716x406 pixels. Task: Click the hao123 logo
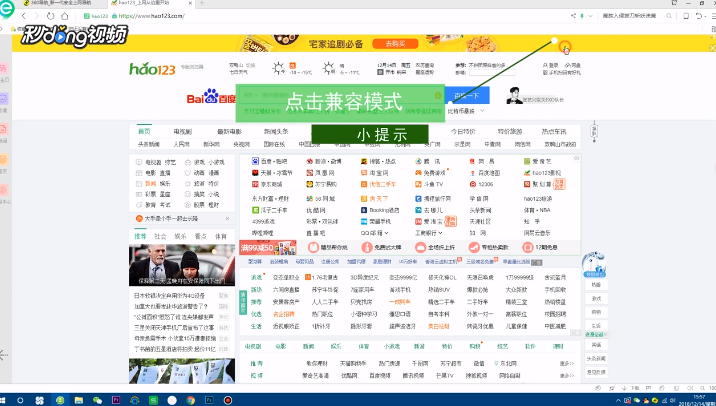152,69
